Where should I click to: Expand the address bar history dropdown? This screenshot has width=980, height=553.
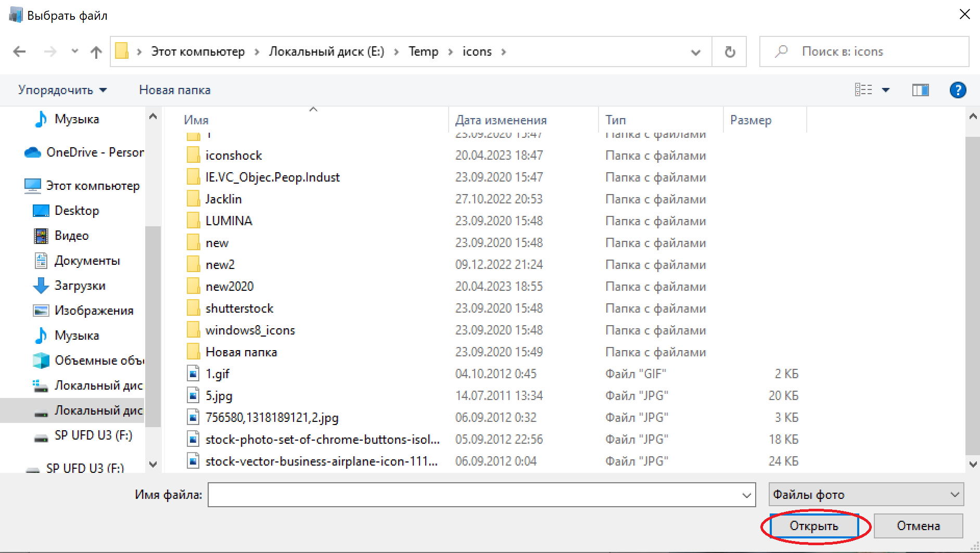click(x=695, y=52)
